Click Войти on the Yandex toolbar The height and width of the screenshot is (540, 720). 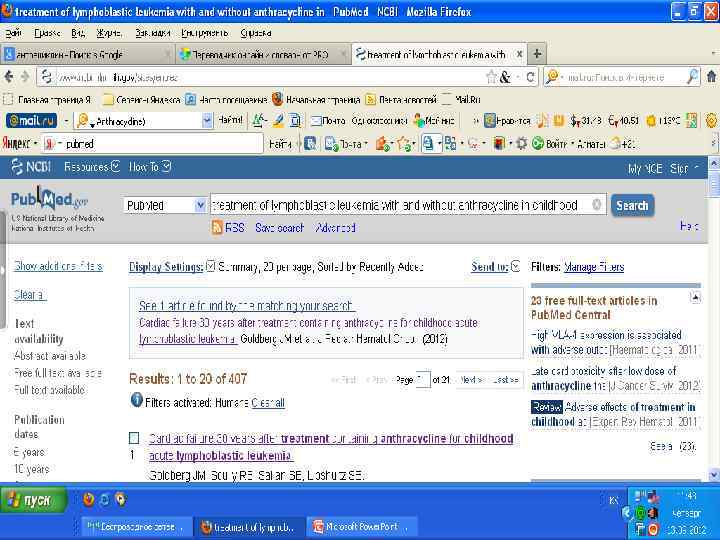[551, 144]
